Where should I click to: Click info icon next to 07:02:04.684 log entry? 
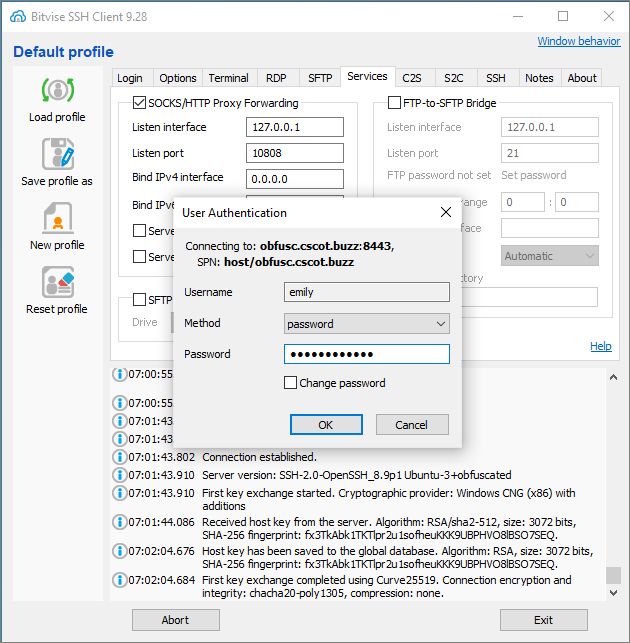(x=119, y=580)
